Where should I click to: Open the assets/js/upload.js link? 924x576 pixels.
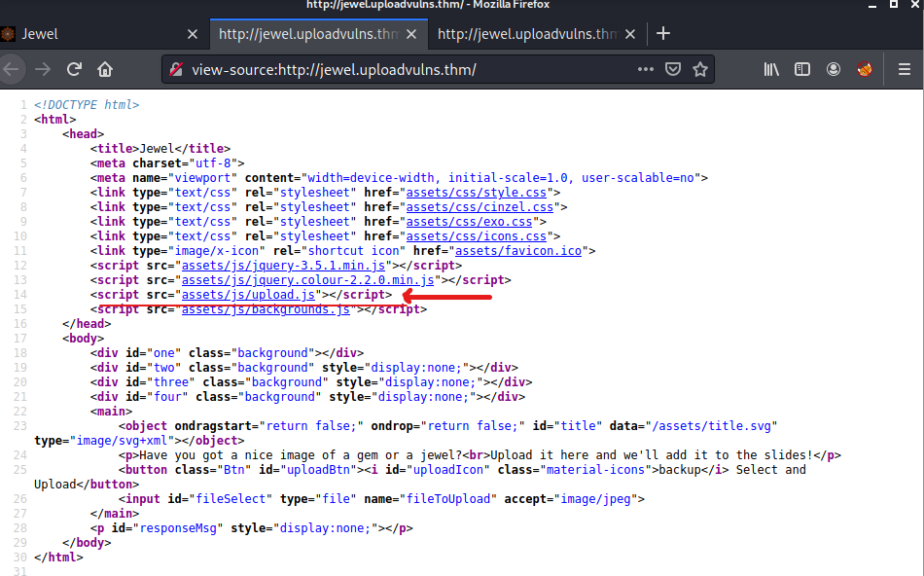[x=248, y=295]
